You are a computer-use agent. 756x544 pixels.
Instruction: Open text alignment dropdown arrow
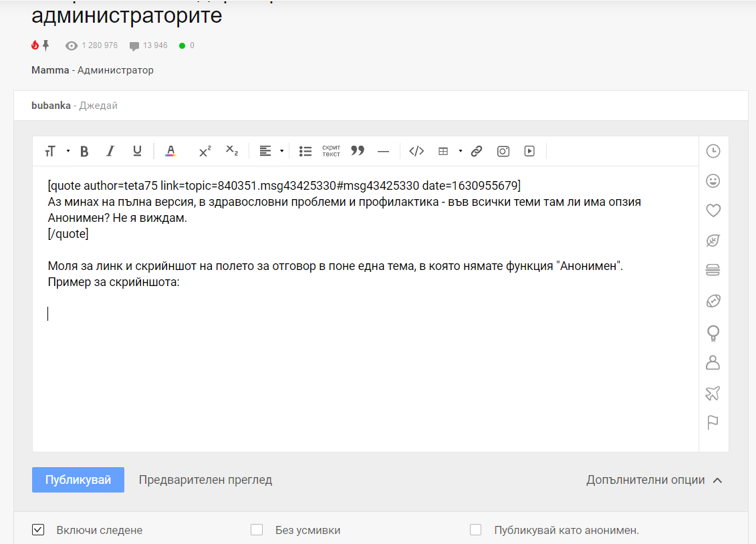click(282, 151)
